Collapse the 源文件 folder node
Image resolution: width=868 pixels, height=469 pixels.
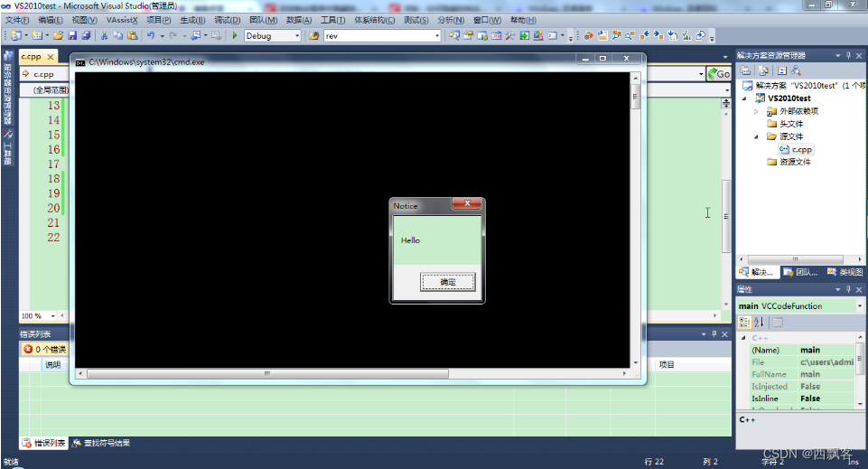756,136
